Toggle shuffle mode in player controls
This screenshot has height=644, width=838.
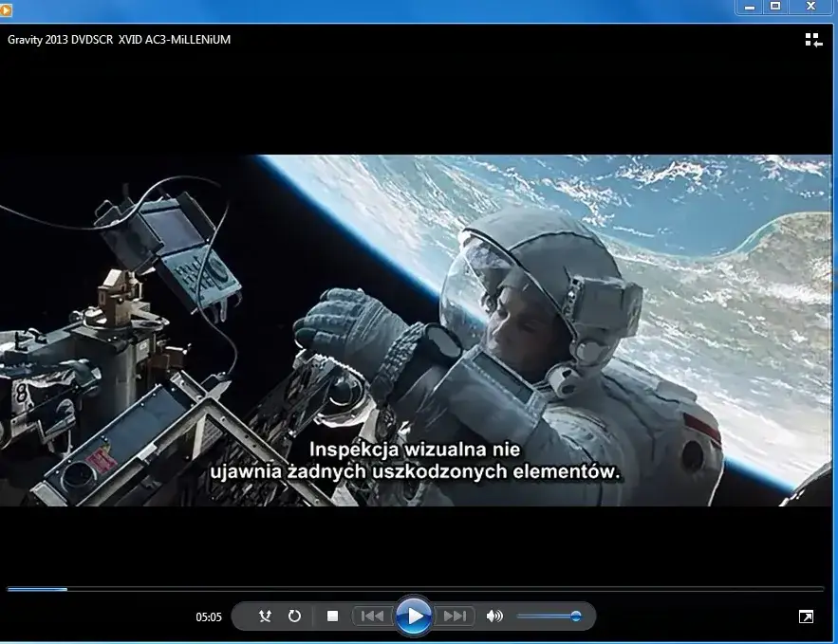pyautogui.click(x=265, y=616)
